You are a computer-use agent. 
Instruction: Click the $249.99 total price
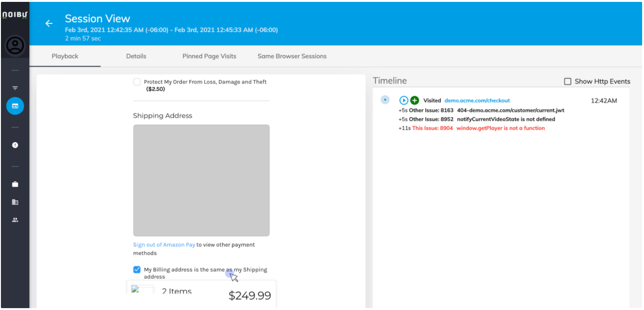pyautogui.click(x=250, y=295)
